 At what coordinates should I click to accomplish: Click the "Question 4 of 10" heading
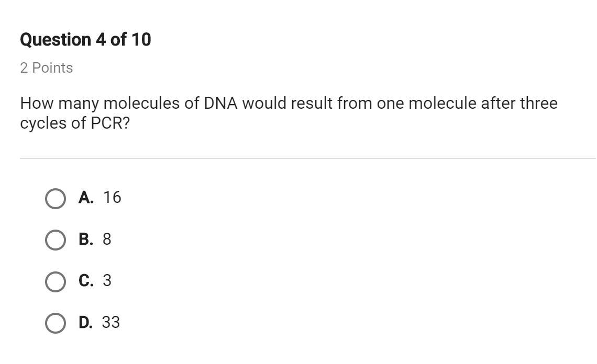tap(85, 40)
